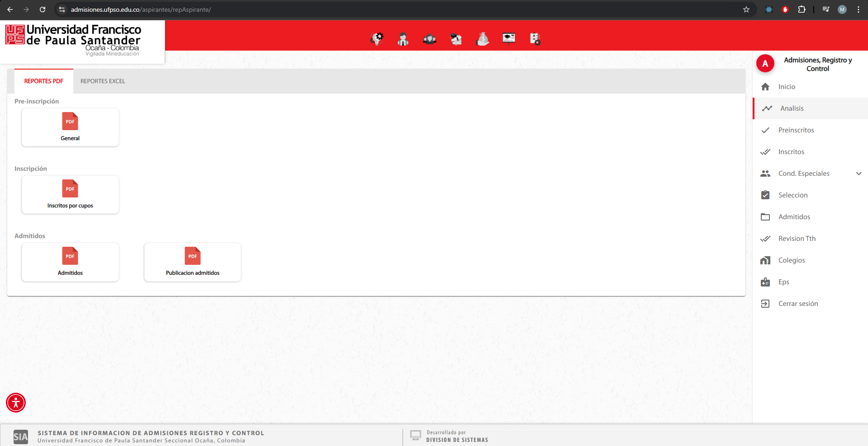
Task: Open the accessibility widget button
Action: [x=16, y=403]
